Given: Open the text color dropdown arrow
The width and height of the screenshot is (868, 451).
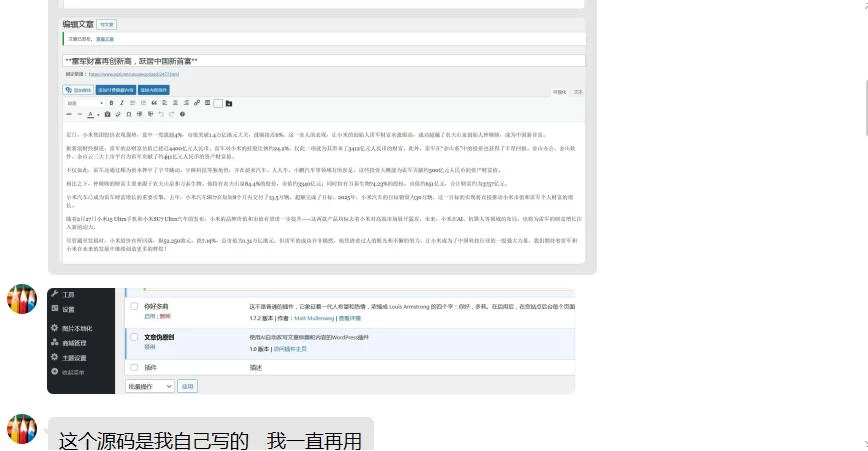Looking at the screenshot, I should pyautogui.click(x=98, y=115).
